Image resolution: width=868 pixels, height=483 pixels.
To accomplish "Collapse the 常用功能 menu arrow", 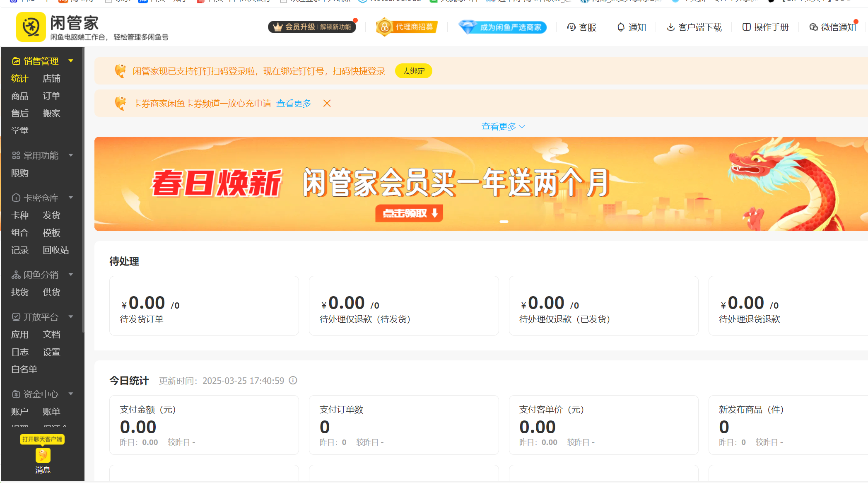I will pyautogui.click(x=71, y=155).
